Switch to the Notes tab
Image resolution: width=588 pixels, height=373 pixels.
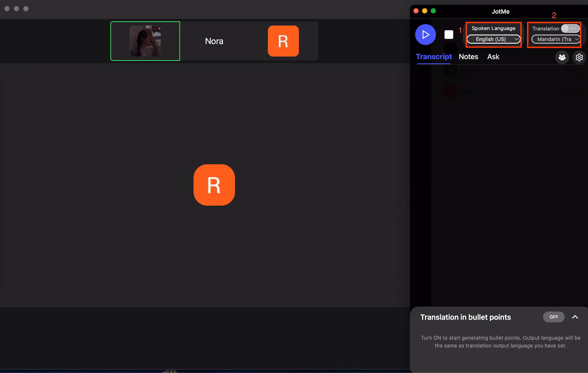click(469, 57)
